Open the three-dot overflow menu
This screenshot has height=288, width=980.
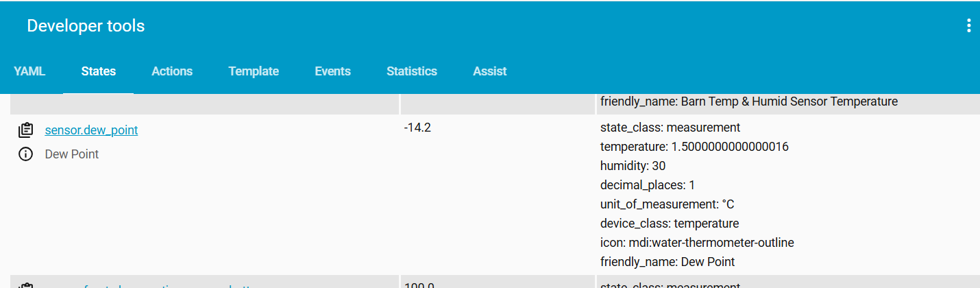point(968,26)
